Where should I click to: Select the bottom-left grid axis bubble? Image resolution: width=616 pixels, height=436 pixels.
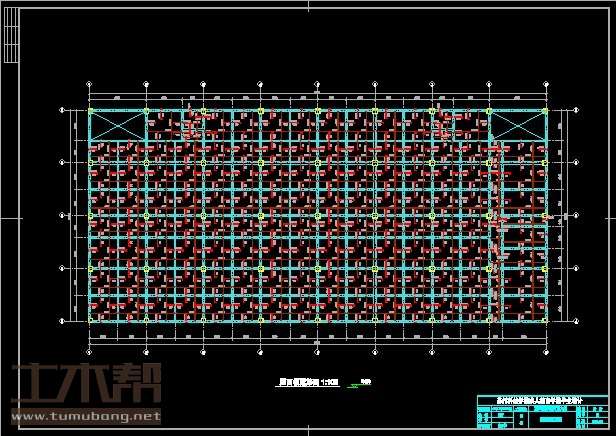click(x=90, y=351)
